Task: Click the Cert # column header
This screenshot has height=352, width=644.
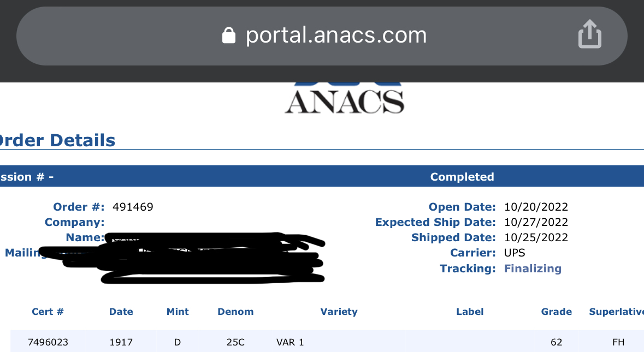Action: [x=48, y=312]
